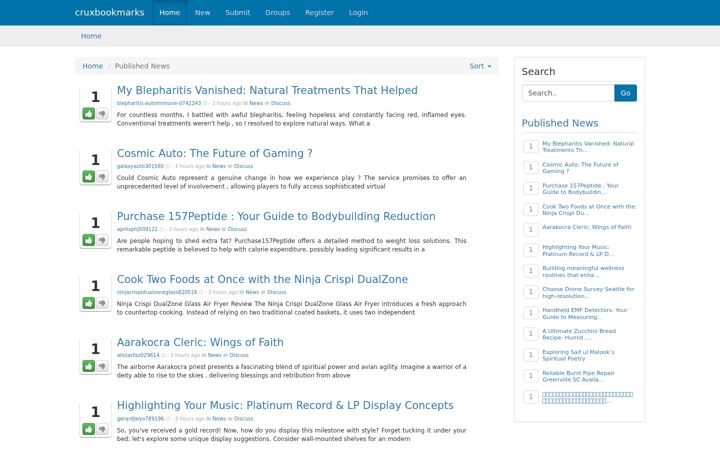720x450 pixels.
Task: Open sidebar link 'Highlighting Your Music: Platinum Record'
Action: point(578,251)
